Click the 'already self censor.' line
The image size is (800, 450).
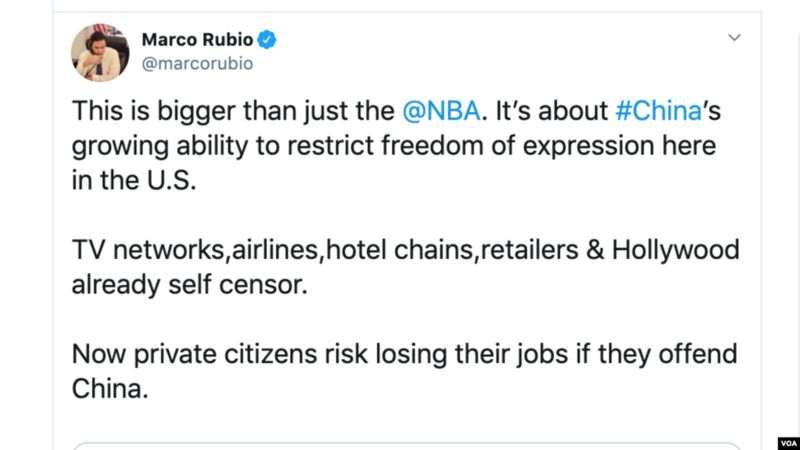click(x=189, y=285)
